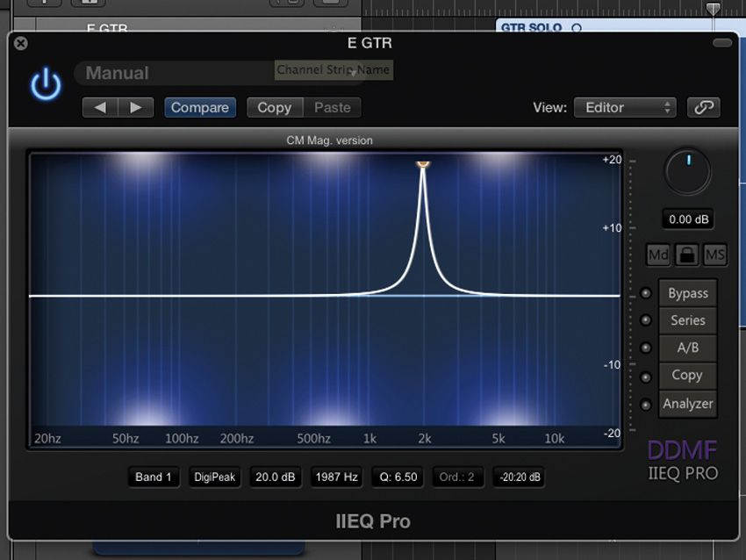Enable the Analyzer display
Screen dimensions: 746x560
pos(687,404)
